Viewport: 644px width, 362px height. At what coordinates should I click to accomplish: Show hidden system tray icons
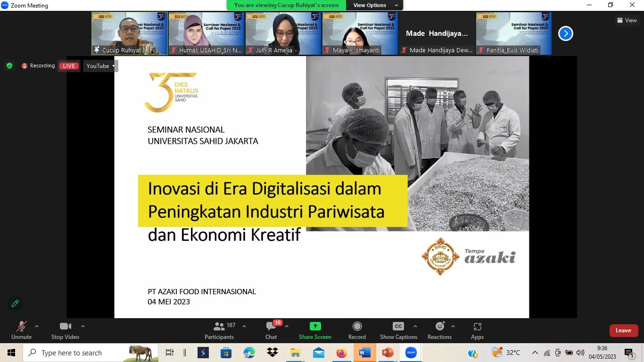[535, 353]
